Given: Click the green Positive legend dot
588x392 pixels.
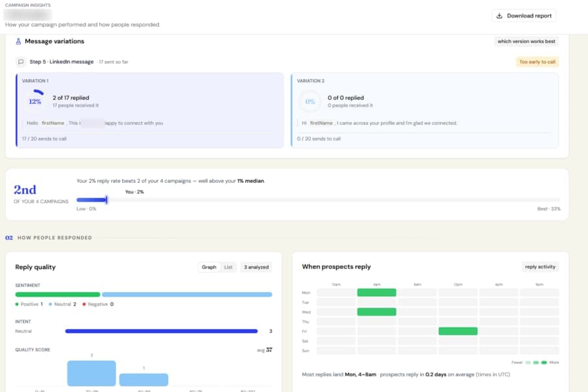Looking at the screenshot, I should coord(17,304).
